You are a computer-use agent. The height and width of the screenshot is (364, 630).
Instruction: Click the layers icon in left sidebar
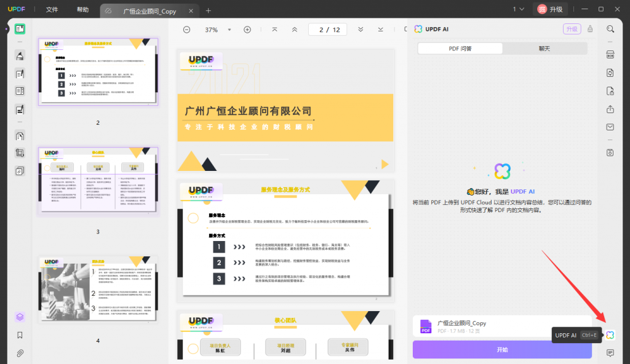tap(20, 317)
